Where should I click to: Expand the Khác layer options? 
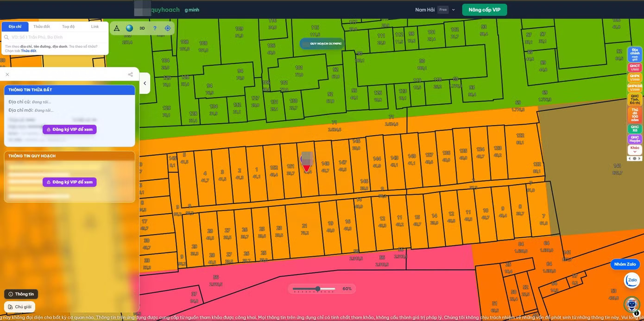pos(635,150)
